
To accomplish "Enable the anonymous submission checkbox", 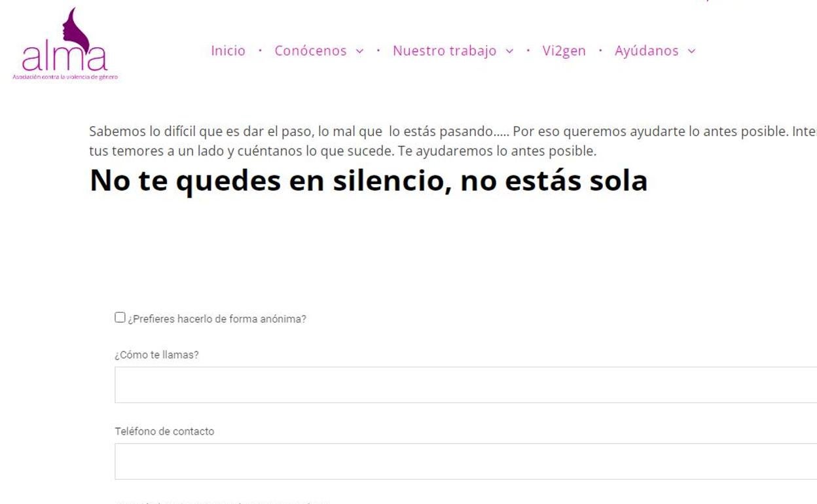I will click(120, 317).
